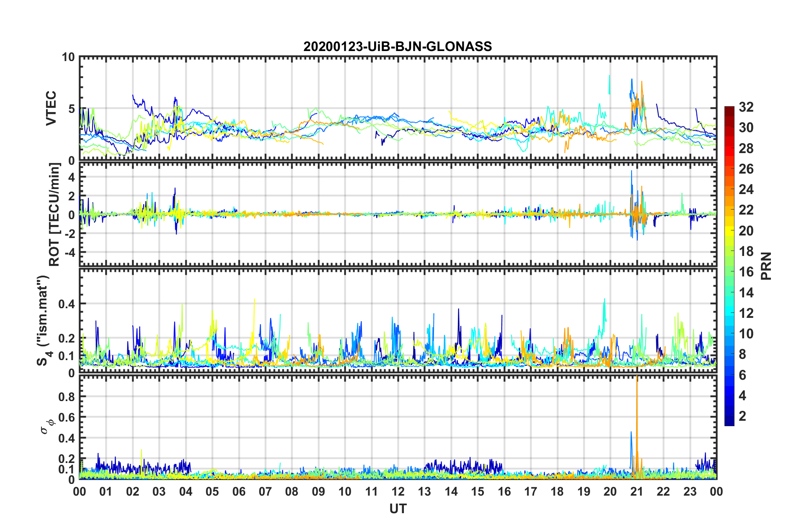Image resolution: width=796 pixels, height=532 pixels.
Task: Select UT axis hour label 03
Action: coord(159,492)
